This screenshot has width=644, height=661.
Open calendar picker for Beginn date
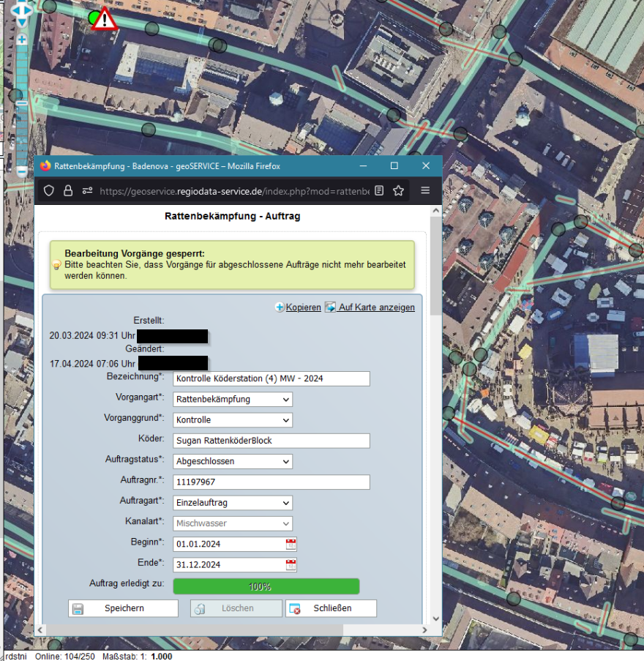click(x=291, y=544)
